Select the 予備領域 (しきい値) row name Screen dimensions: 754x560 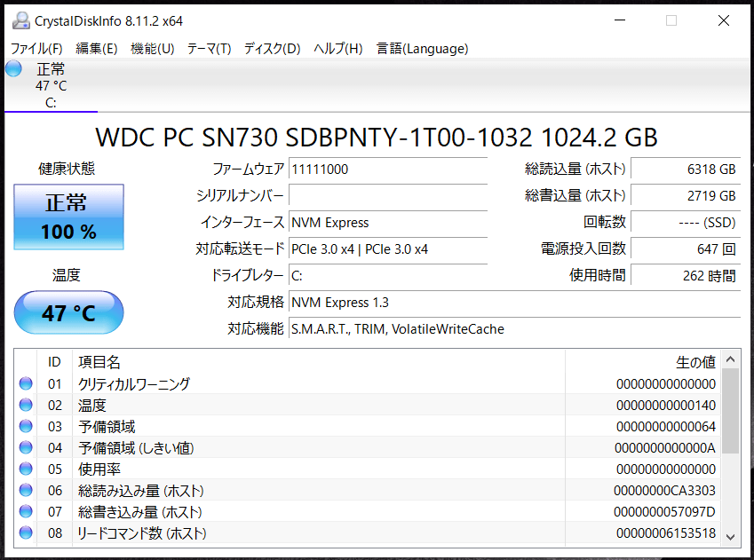[x=136, y=448]
